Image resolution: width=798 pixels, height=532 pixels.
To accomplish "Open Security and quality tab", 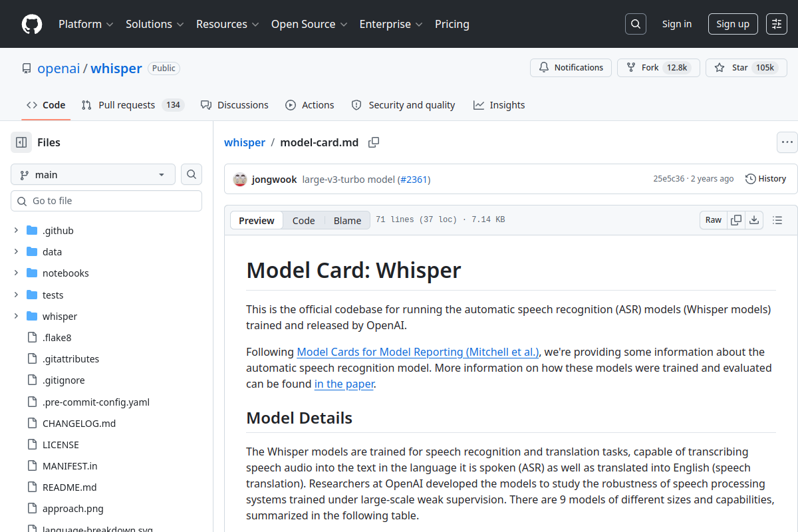I will coord(404,105).
